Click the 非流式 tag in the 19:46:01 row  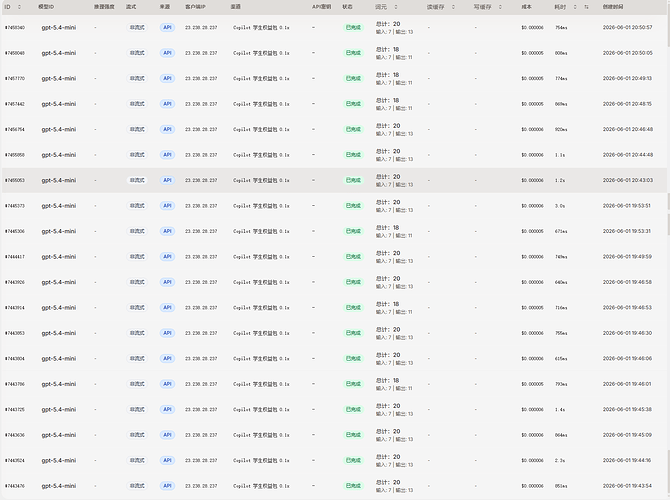click(x=137, y=384)
